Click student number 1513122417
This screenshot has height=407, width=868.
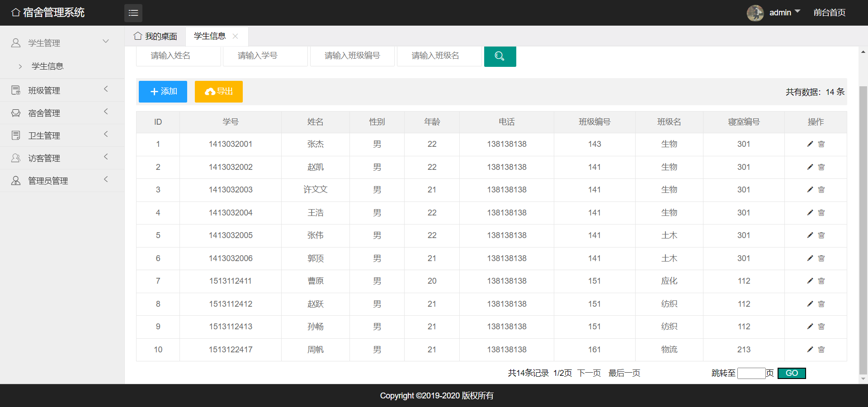coord(231,350)
